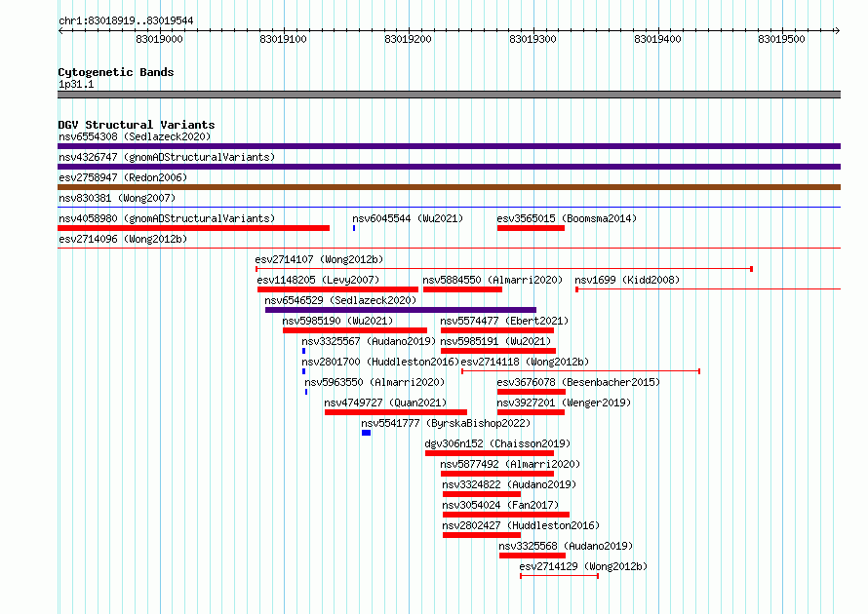
Task: Click the esv2714107 (Wong2012b) span line
Action: coord(504,269)
